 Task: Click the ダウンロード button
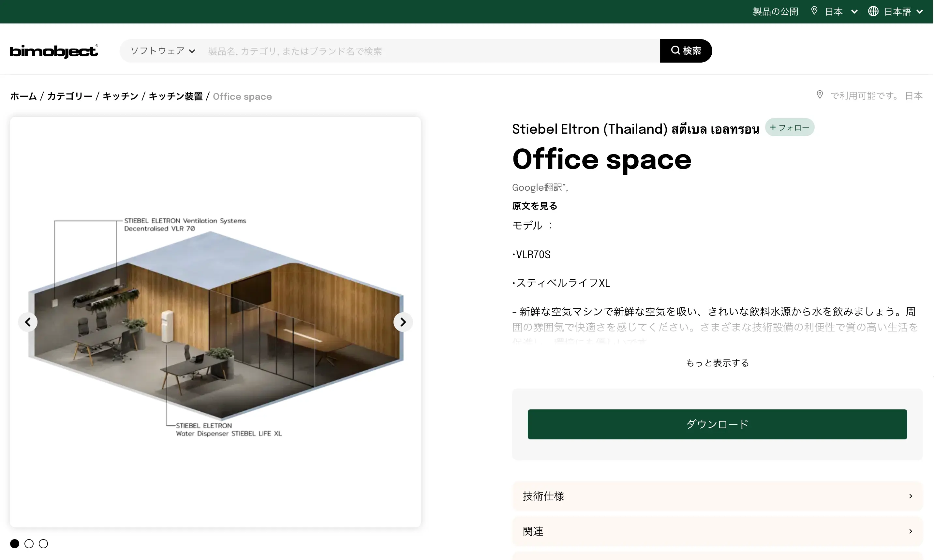[717, 424]
